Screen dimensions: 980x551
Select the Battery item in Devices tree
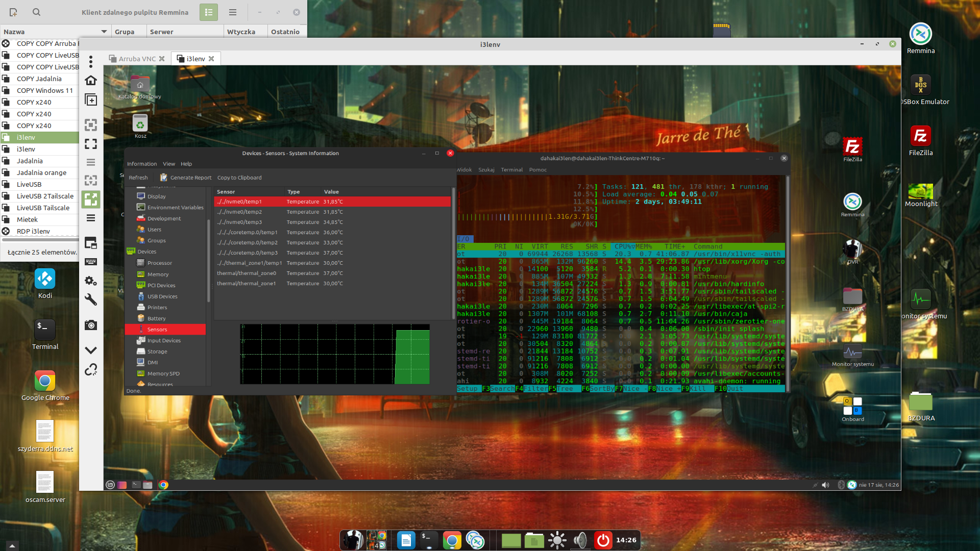156,318
